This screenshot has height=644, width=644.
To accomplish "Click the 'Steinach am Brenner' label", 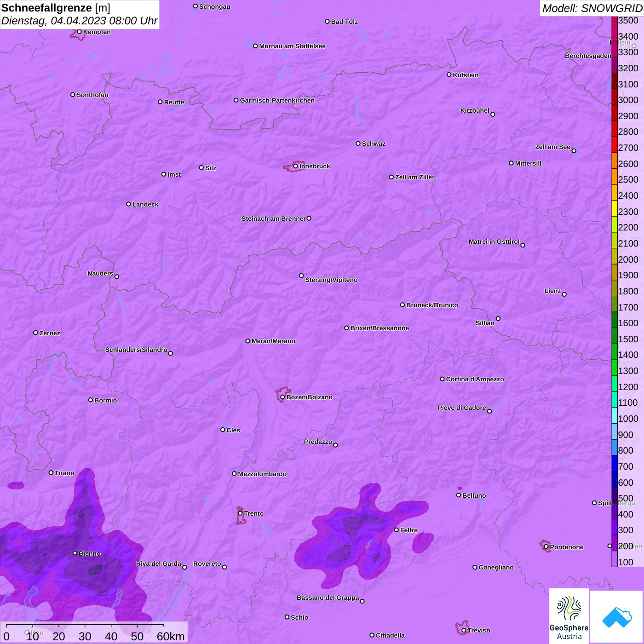I will coord(274,218).
